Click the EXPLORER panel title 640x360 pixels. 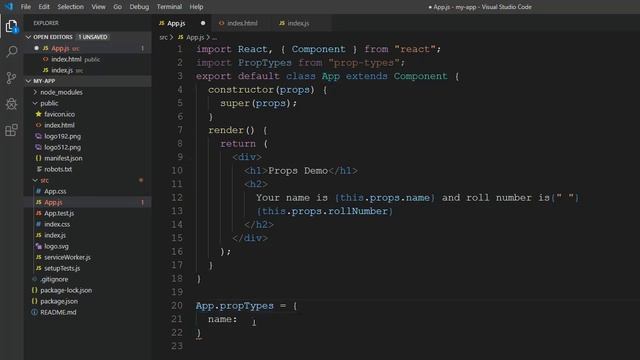pyautogui.click(x=46, y=23)
